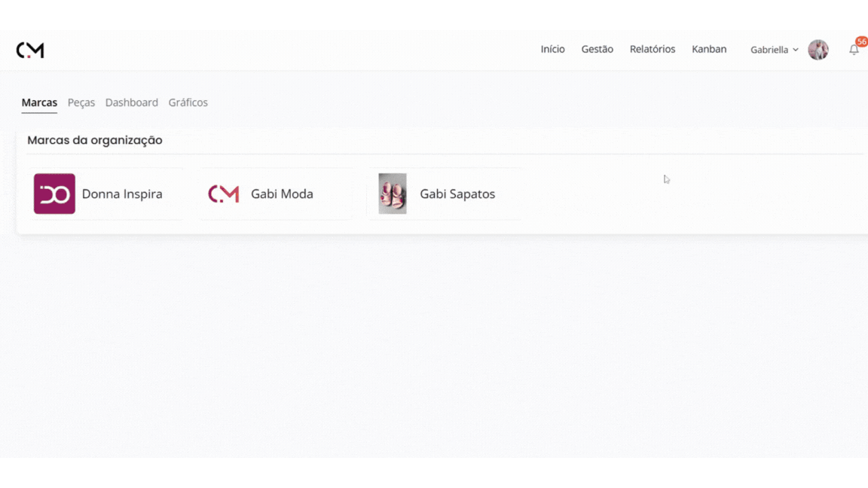Viewport: 868px width, 488px height.
Task: Click the CM logo in the header
Action: [30, 50]
